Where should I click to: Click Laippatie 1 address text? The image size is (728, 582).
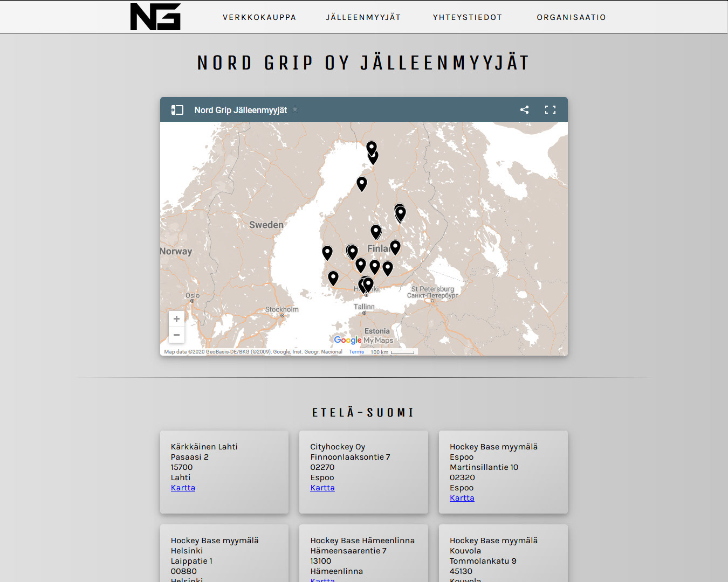point(191,561)
